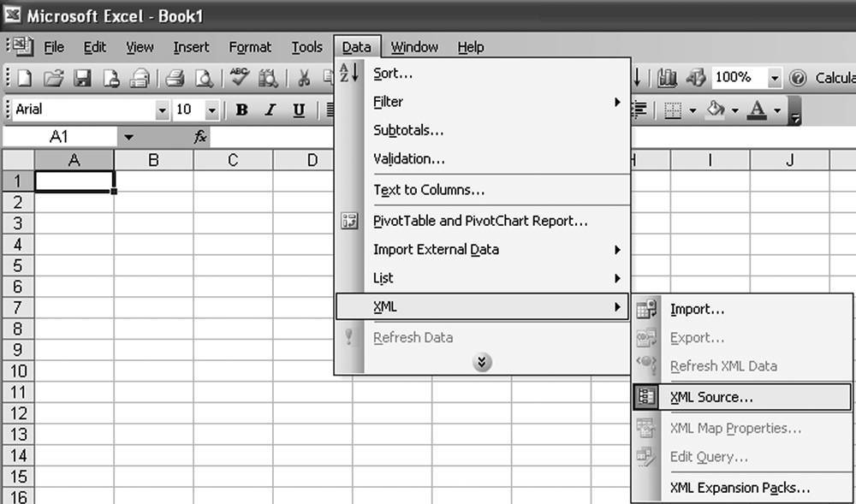Image resolution: width=856 pixels, height=504 pixels.
Task: Select row 5 header
Action: [18, 265]
